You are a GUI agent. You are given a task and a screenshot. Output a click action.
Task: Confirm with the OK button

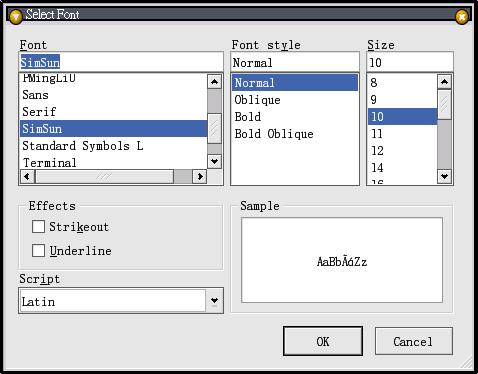tap(323, 341)
